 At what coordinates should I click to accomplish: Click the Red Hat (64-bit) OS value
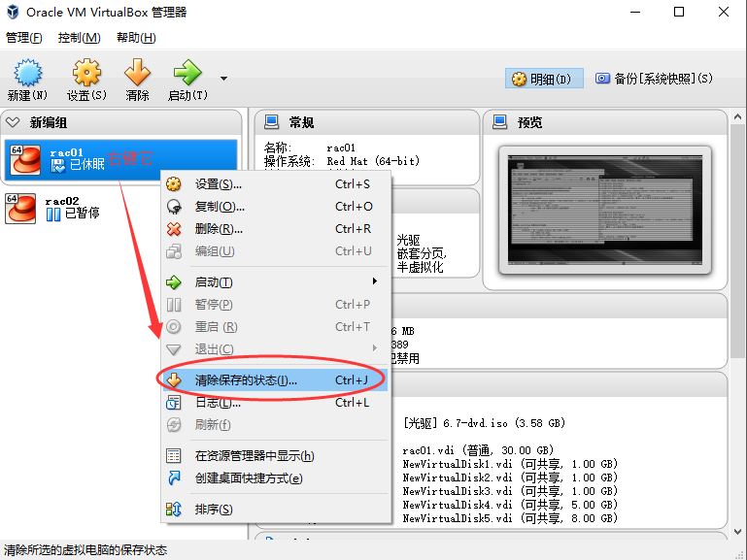point(373,161)
